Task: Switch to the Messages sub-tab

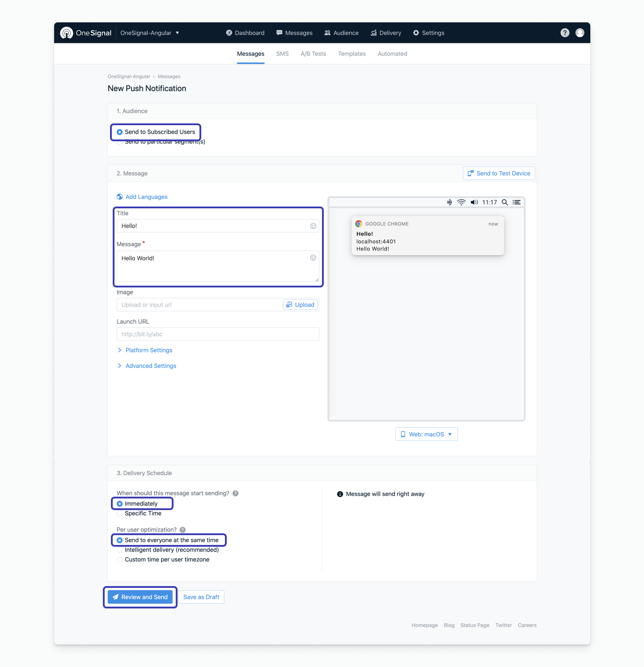Action: tap(250, 54)
